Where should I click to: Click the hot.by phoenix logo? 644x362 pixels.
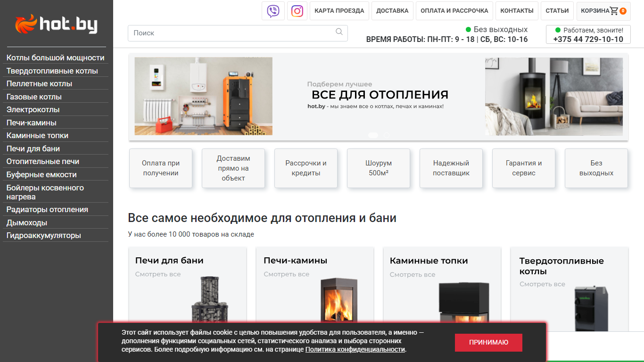(56, 24)
